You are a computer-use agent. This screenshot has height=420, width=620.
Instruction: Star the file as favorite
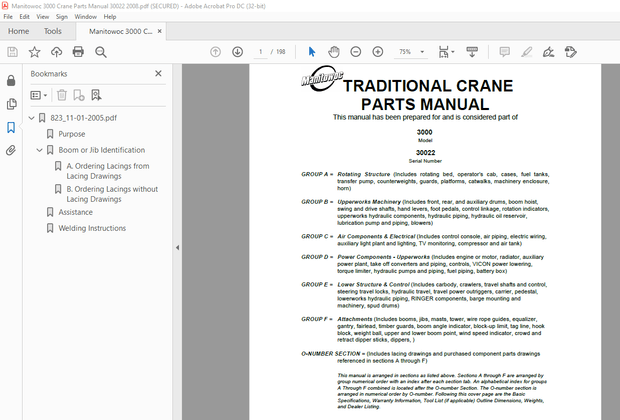[x=34, y=52]
